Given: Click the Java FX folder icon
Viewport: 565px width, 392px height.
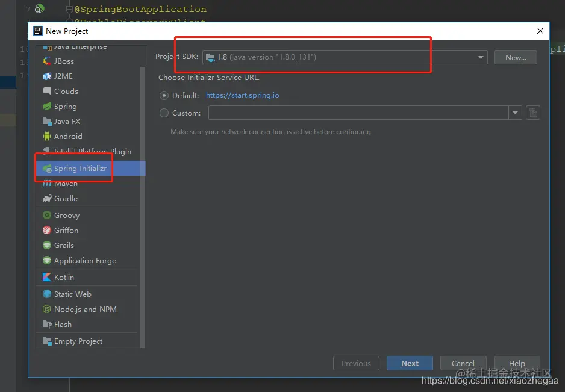Looking at the screenshot, I should [47, 122].
